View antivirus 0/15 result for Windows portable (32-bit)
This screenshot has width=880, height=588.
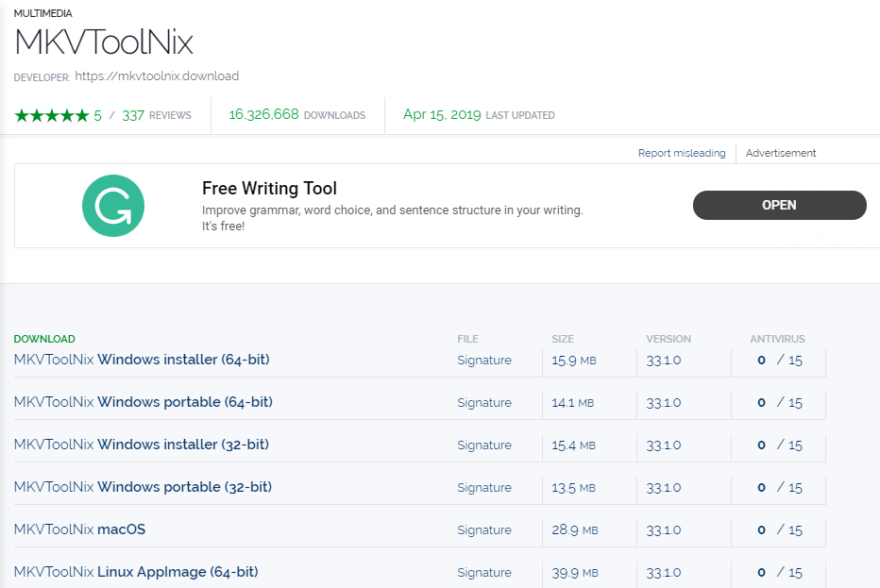tap(780, 488)
